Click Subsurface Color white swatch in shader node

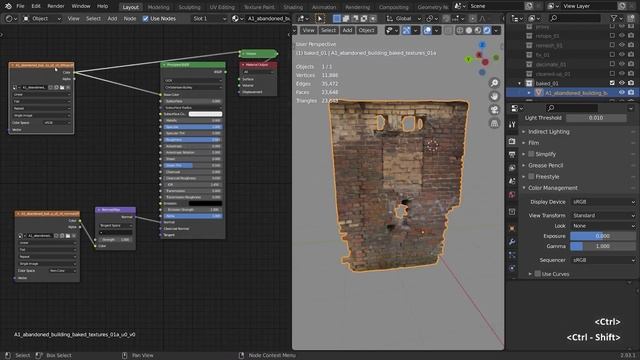click(x=206, y=114)
